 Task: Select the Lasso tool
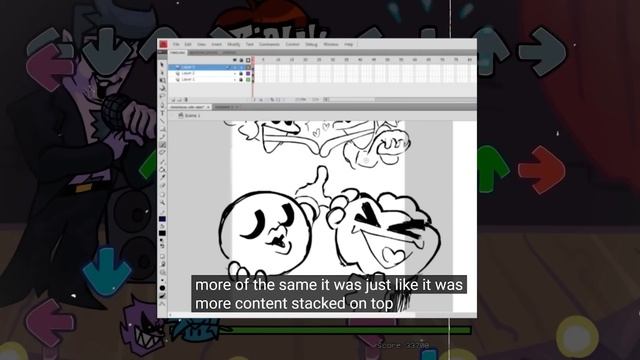click(x=162, y=96)
